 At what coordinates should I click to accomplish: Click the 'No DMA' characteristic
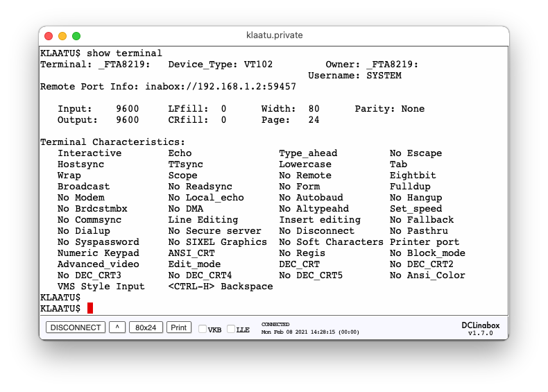pos(186,209)
